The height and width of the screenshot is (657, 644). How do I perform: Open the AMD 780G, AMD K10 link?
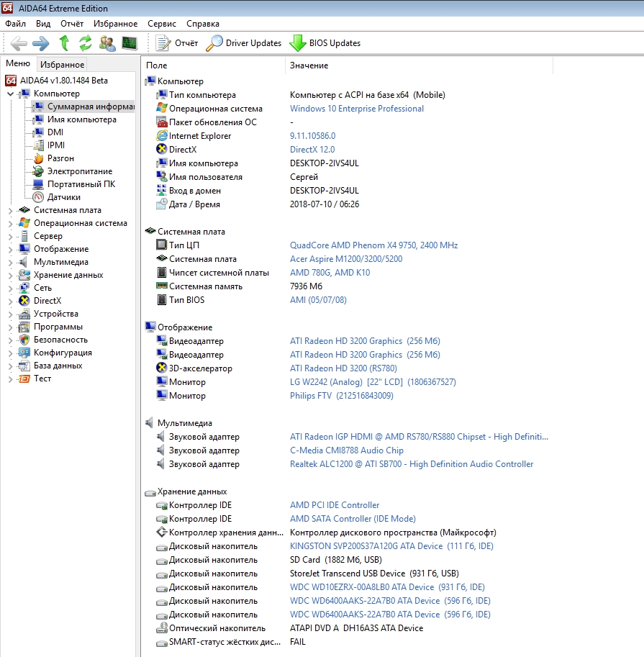[330, 273]
